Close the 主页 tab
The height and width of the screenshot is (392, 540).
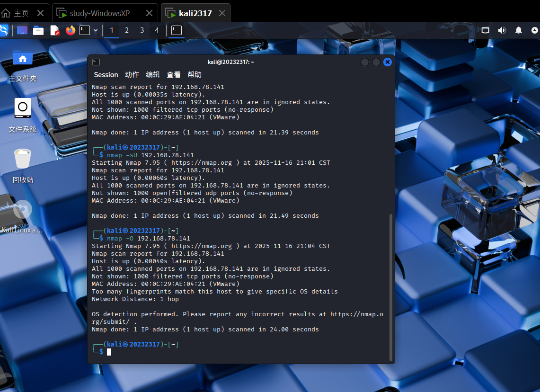[40, 13]
